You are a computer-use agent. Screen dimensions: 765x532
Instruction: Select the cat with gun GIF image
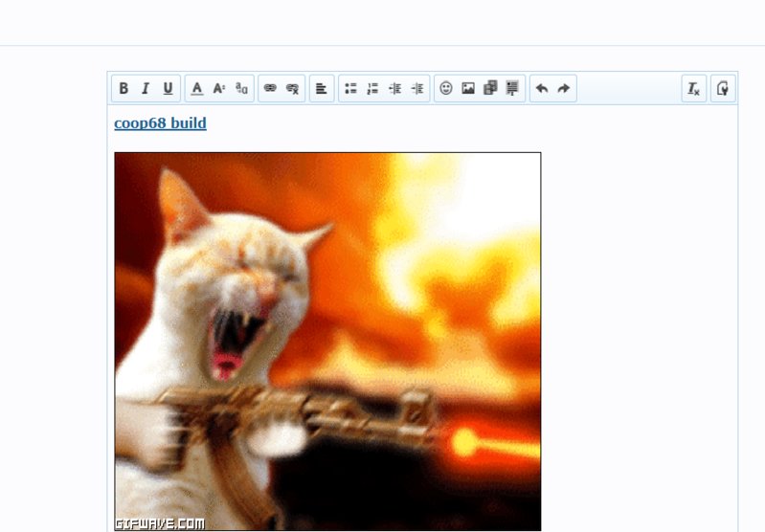point(327,342)
